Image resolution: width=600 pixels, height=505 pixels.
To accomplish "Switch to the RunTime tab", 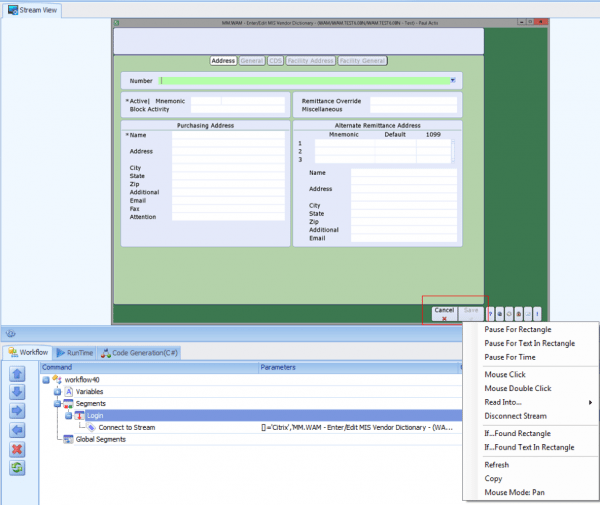I will (x=75, y=353).
